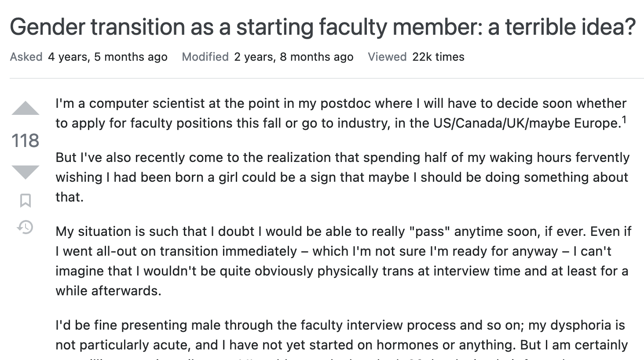Click the Viewed label

click(x=387, y=57)
